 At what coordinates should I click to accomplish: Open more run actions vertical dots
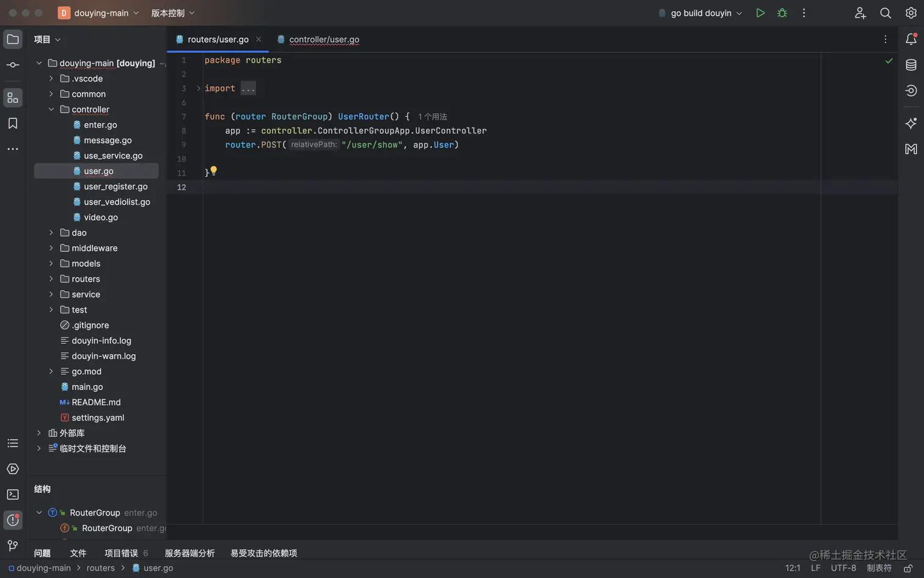(804, 13)
